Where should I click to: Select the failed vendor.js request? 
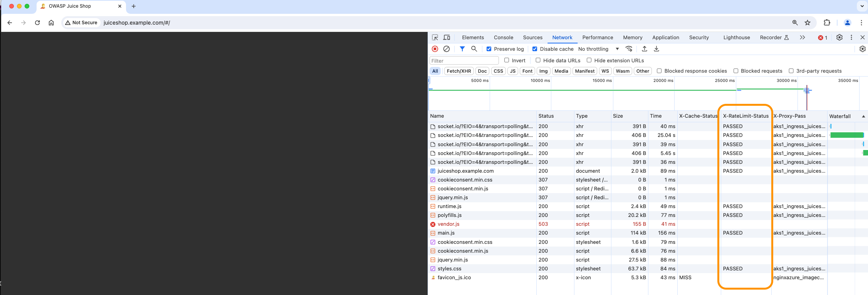pyautogui.click(x=648, y=224)
